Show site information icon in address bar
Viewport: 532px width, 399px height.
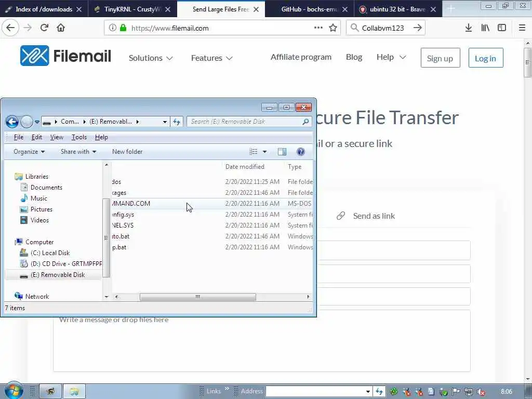[x=113, y=28]
